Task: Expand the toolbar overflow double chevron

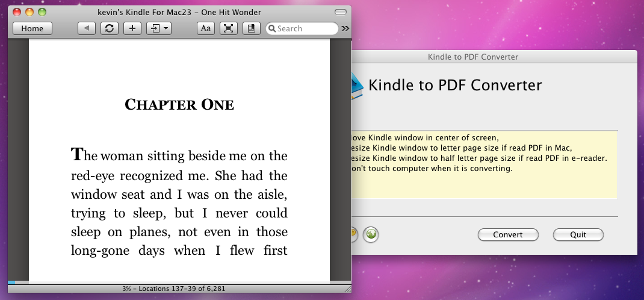Action: [345, 28]
